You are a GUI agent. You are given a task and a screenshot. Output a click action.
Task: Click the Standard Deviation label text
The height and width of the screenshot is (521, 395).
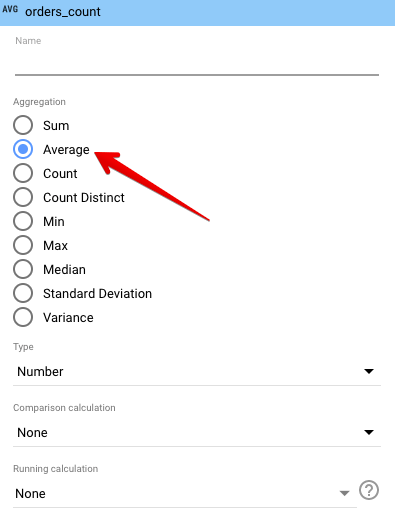point(97,294)
